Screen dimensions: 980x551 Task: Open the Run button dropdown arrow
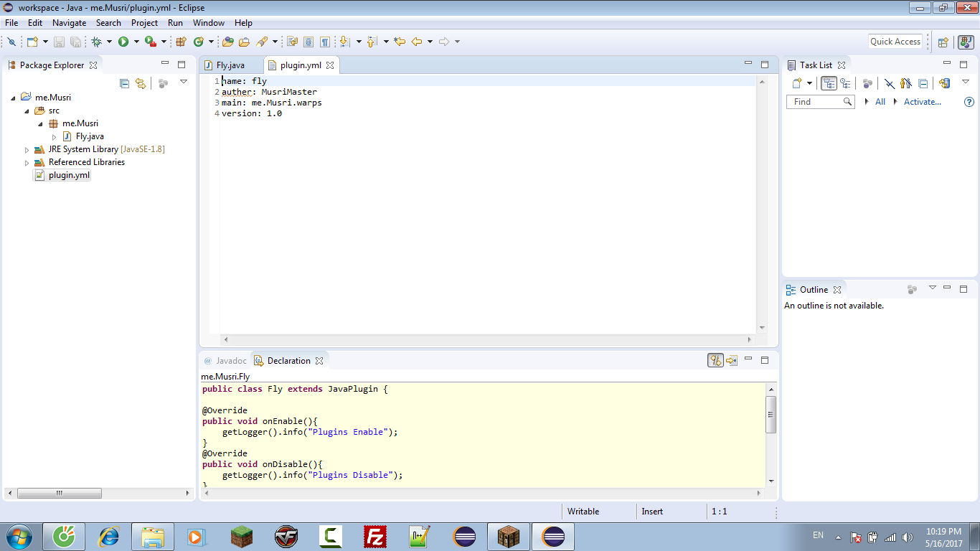(136, 42)
